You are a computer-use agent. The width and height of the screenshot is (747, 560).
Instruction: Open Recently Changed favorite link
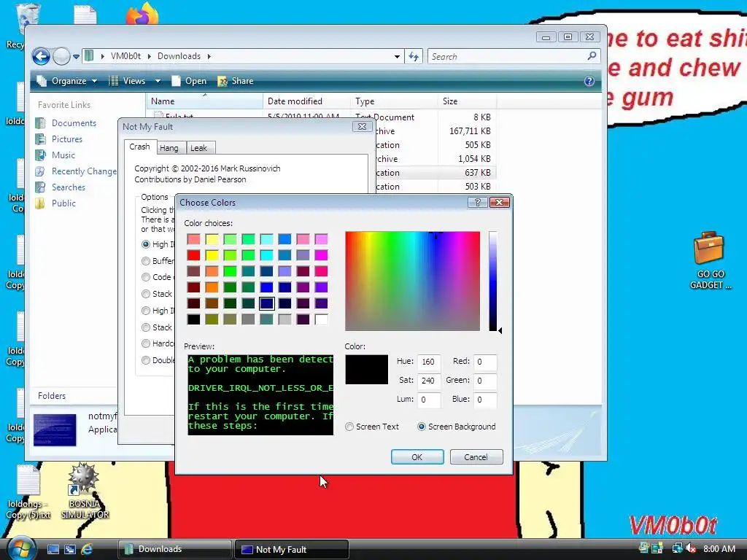click(x=84, y=171)
